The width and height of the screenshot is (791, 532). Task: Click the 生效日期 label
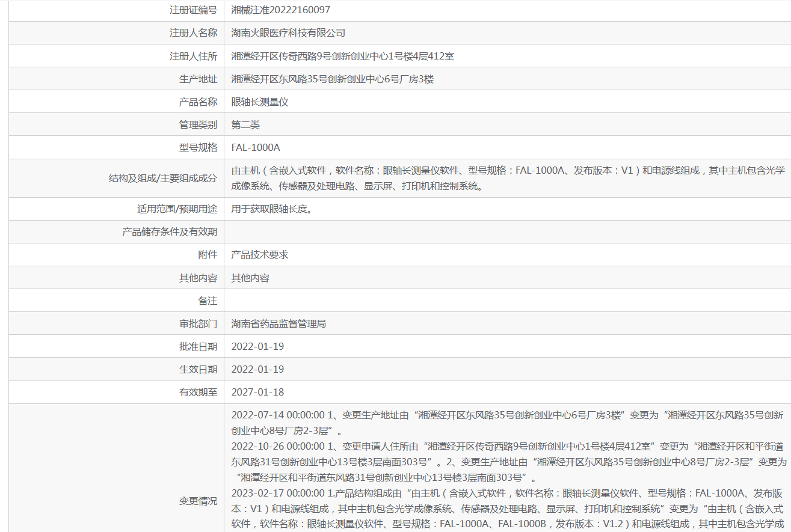pyautogui.click(x=198, y=369)
